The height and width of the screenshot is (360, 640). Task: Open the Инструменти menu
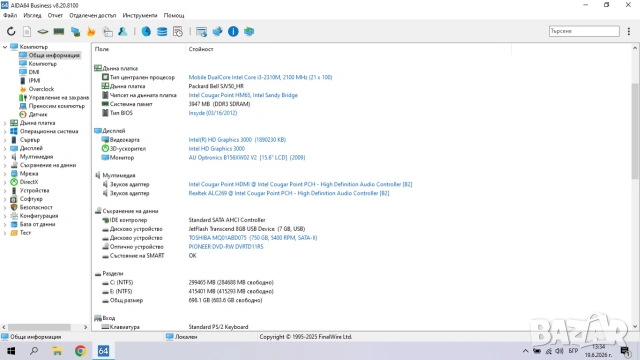click(x=140, y=16)
